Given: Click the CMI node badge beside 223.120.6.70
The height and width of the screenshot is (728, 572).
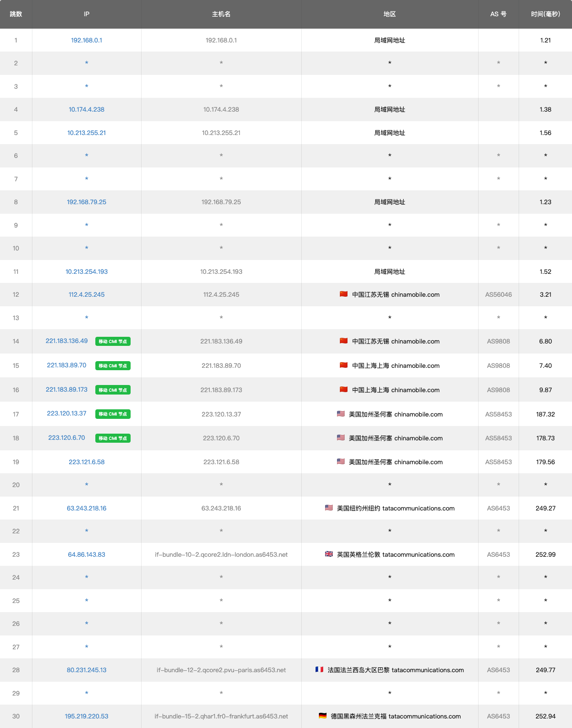Looking at the screenshot, I should [113, 438].
